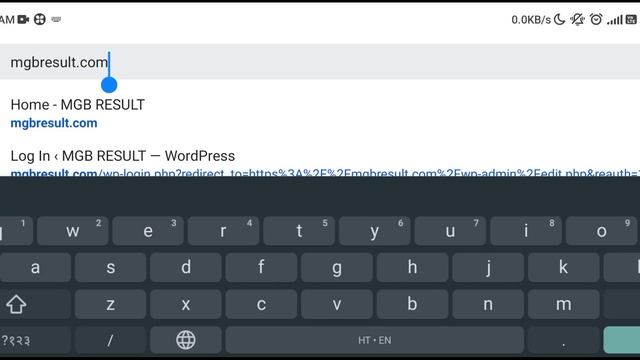Tap the globe language key
Image resolution: width=640 pixels, height=360 pixels.
(x=186, y=340)
